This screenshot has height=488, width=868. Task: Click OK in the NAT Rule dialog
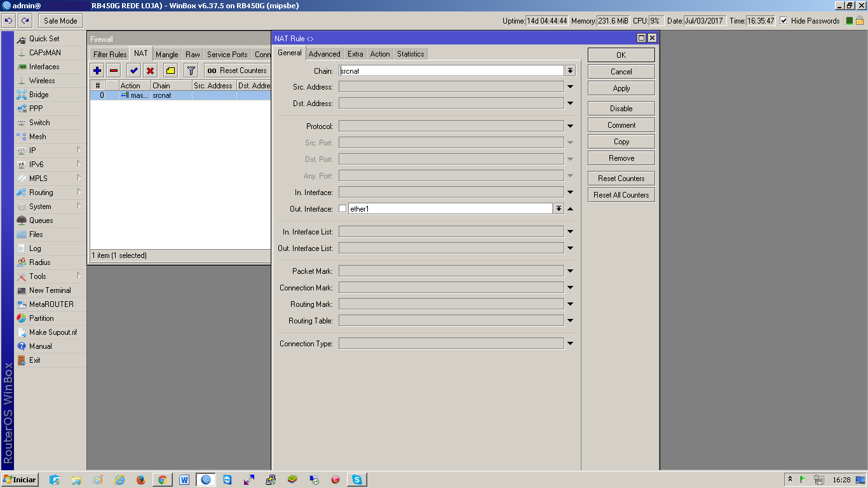click(x=621, y=55)
